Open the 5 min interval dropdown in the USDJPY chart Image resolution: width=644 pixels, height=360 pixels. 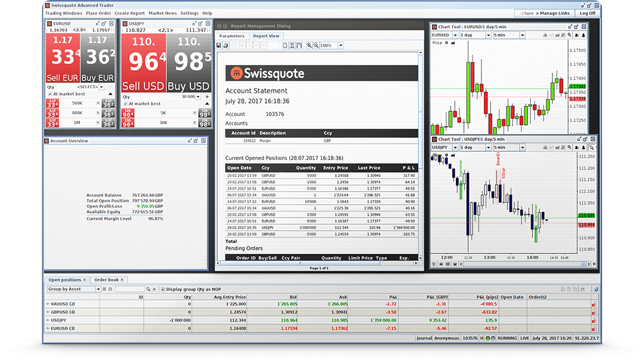(x=523, y=147)
